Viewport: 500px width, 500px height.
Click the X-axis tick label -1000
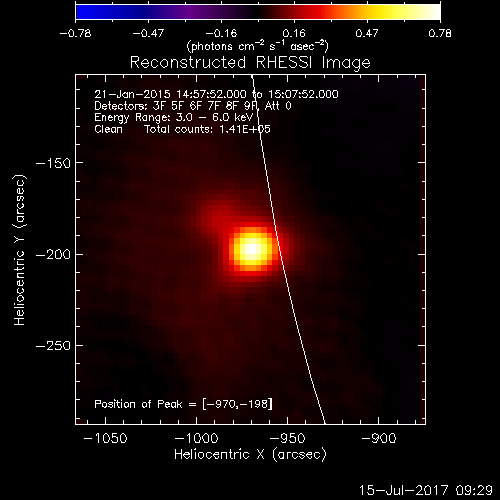point(196,438)
